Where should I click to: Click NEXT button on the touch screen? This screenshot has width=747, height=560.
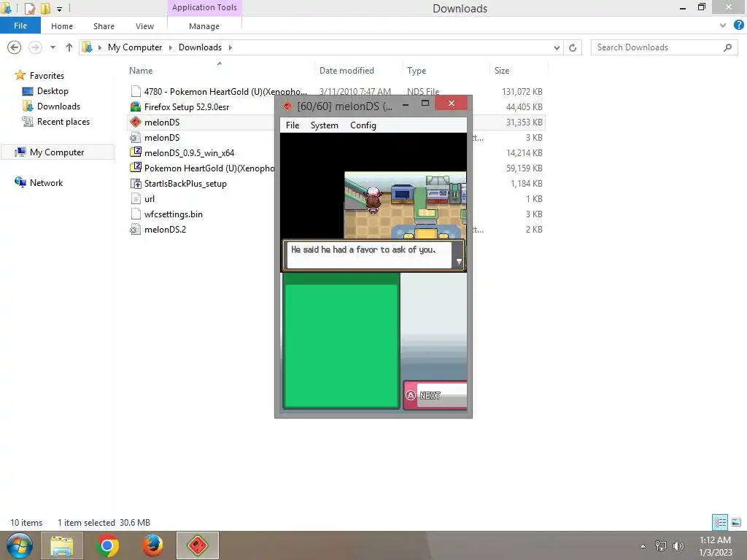click(436, 395)
